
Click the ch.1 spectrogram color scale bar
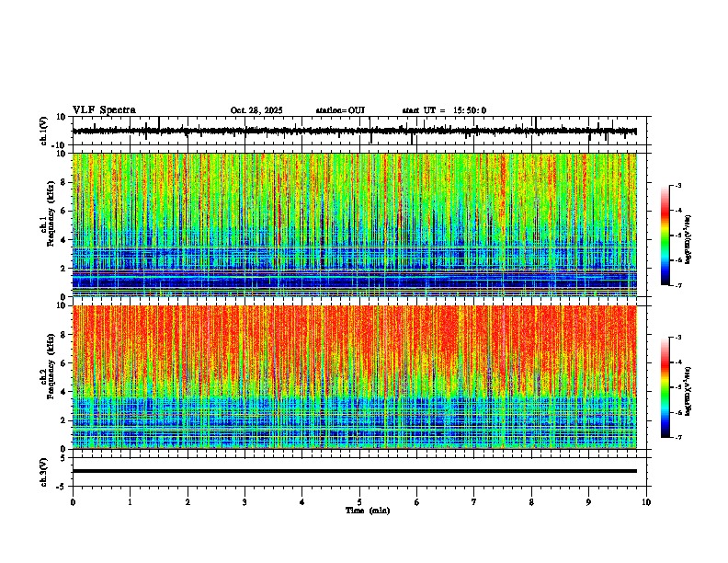tap(665, 236)
